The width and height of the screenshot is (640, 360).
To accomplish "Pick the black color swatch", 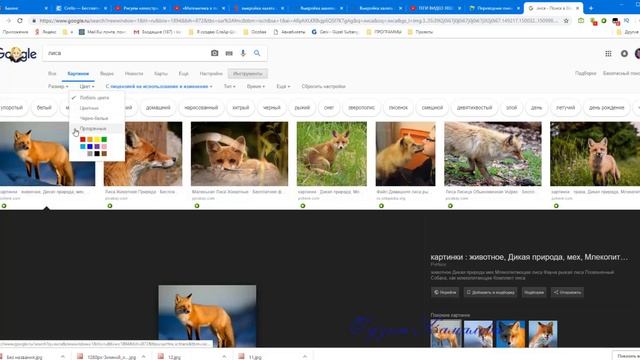I will click(x=97, y=153).
